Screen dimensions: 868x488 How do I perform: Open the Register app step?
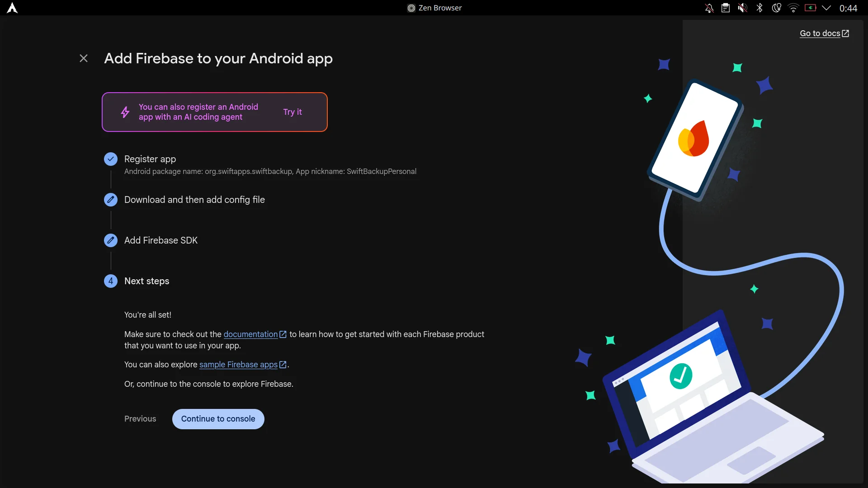(x=150, y=159)
